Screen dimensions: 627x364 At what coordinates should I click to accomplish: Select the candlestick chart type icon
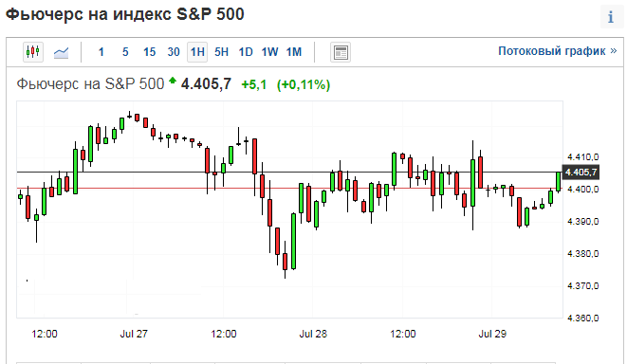tap(33, 52)
